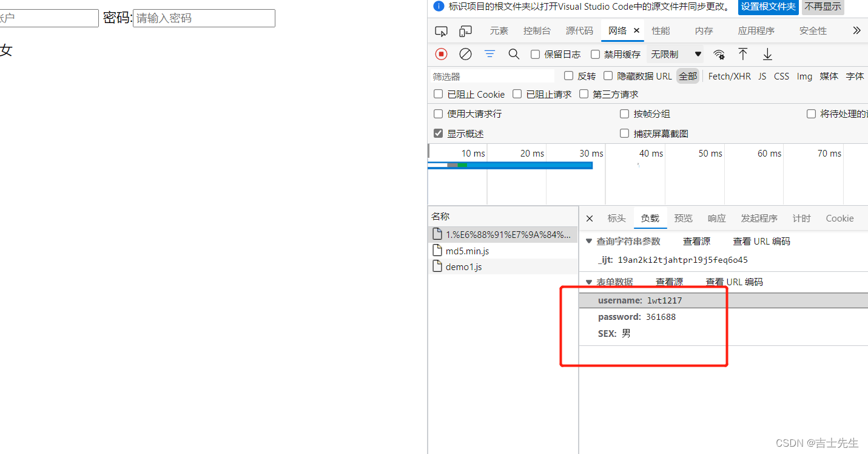Viewport: 868px width, 454px height.
Task: Click the export HAR download arrow
Action: tap(767, 54)
